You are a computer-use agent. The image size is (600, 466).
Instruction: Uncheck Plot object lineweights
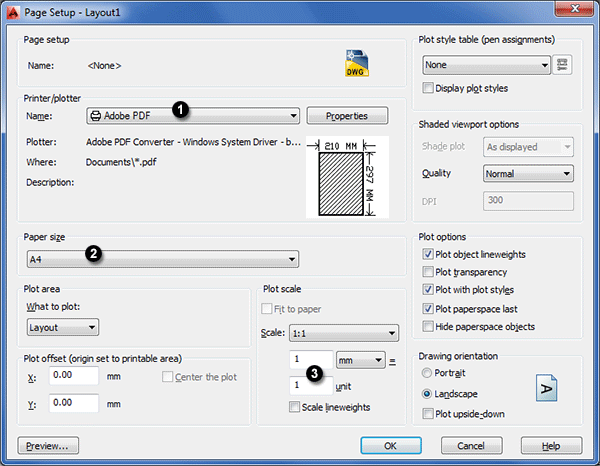(x=428, y=254)
